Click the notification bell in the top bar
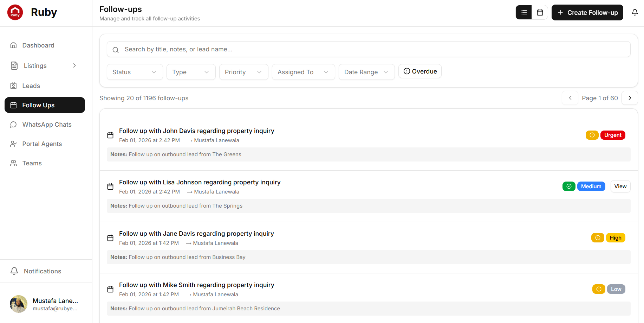 tap(635, 12)
